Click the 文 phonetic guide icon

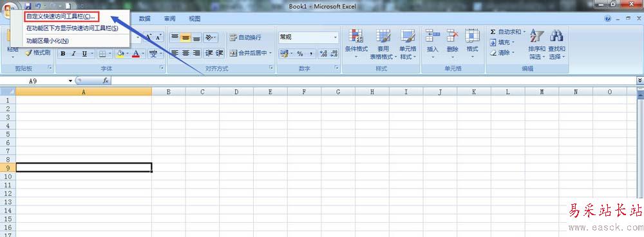pyautogui.click(x=153, y=53)
